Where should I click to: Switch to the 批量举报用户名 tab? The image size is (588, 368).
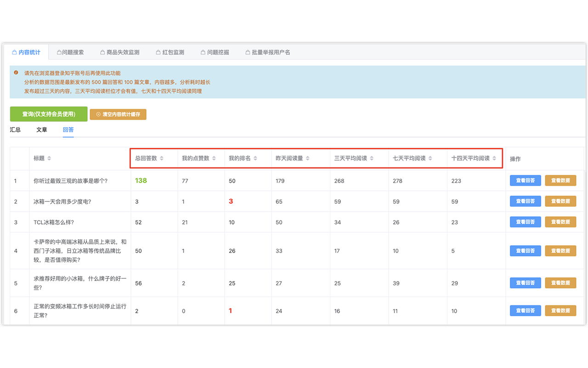pyautogui.click(x=268, y=52)
